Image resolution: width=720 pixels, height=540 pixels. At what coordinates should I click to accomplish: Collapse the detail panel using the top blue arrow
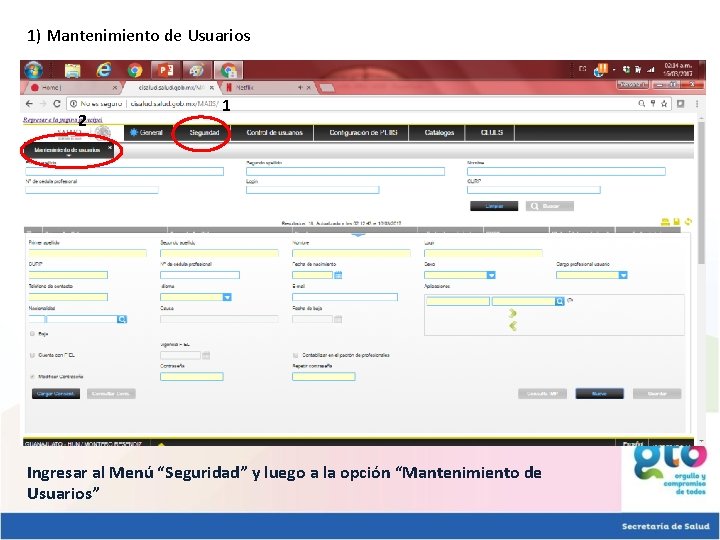pyautogui.click(x=358, y=235)
